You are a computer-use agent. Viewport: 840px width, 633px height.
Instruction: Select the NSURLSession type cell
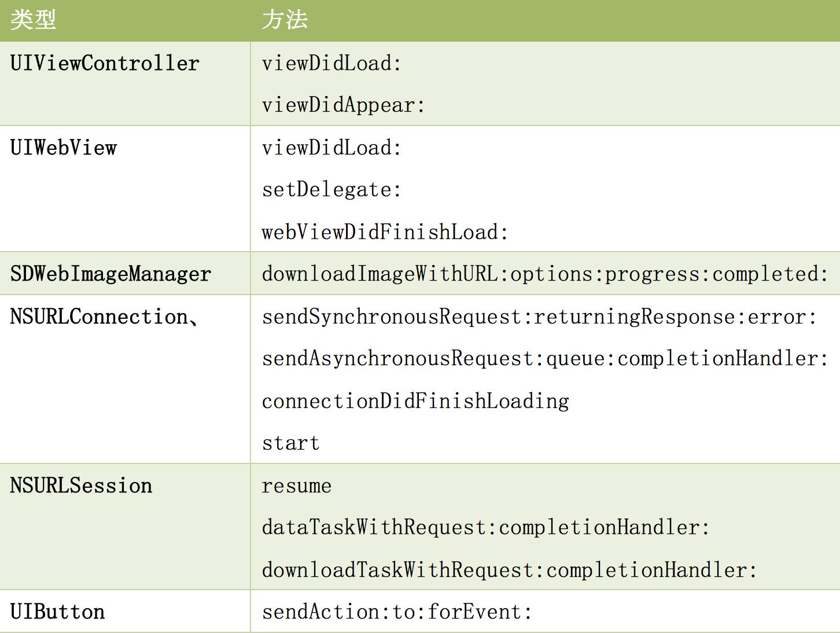(x=81, y=485)
